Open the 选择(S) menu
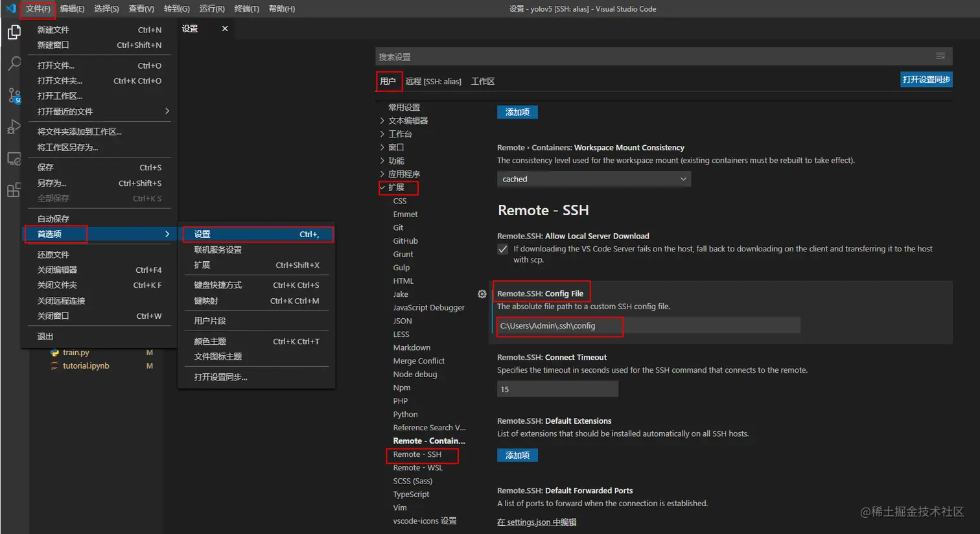The height and width of the screenshot is (534, 980). pyautogui.click(x=106, y=9)
